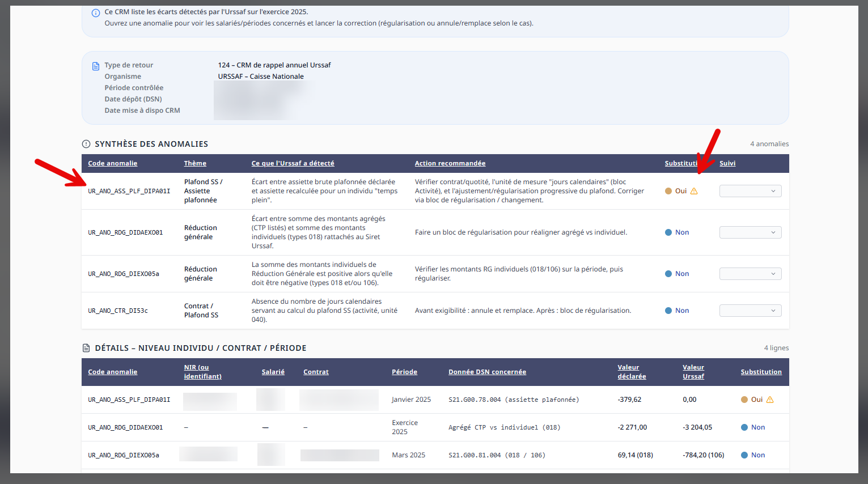Click blue dot in Mars 2025 detail row
This screenshot has width=868, height=484.
[x=744, y=455]
